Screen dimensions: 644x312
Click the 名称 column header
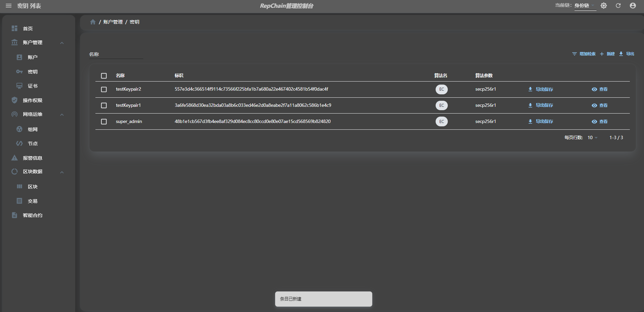120,75
